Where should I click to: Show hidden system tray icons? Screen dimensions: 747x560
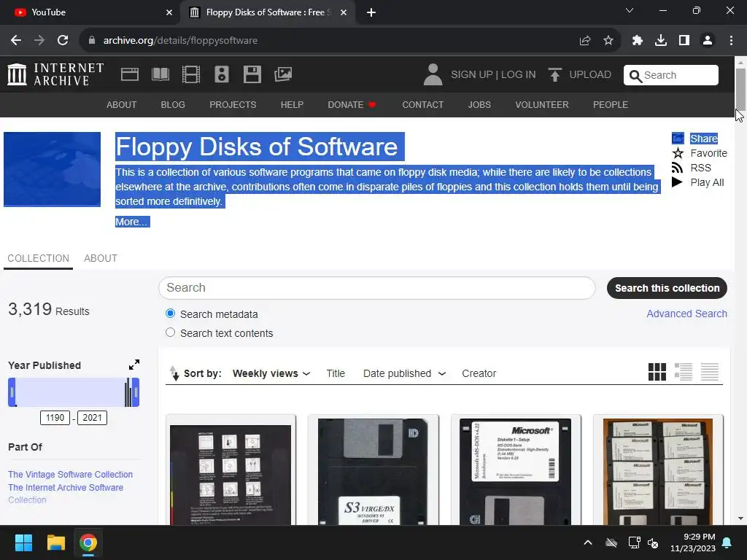pos(588,542)
